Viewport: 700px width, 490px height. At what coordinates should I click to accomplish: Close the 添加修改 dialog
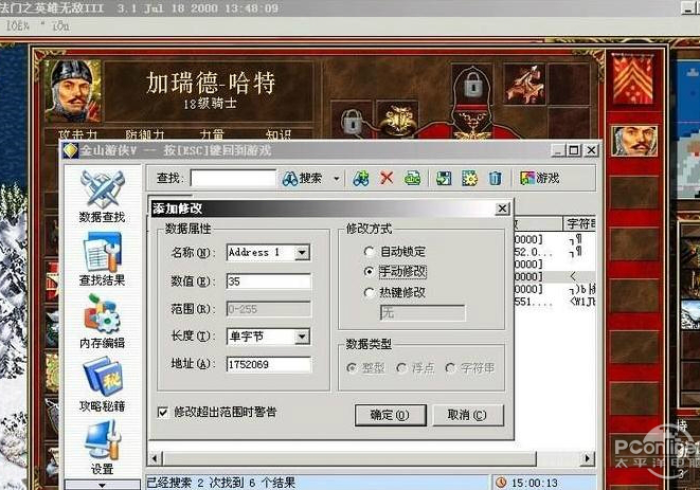502,208
